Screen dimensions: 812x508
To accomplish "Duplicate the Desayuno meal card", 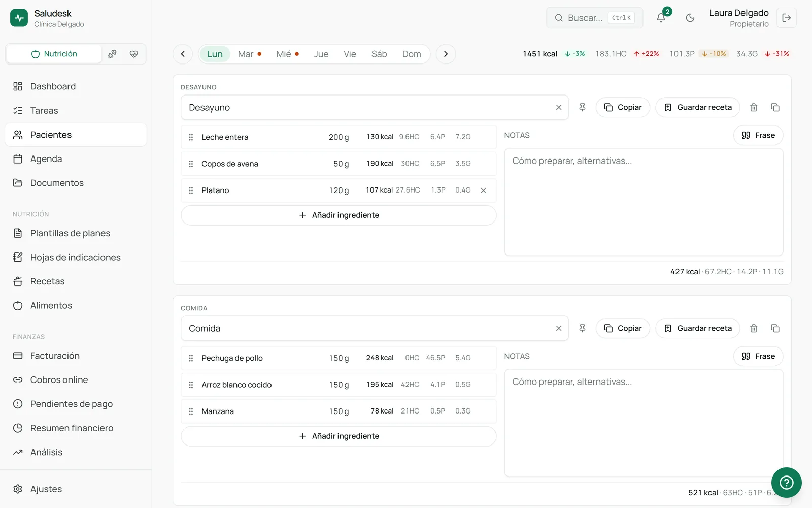I will coord(775,107).
